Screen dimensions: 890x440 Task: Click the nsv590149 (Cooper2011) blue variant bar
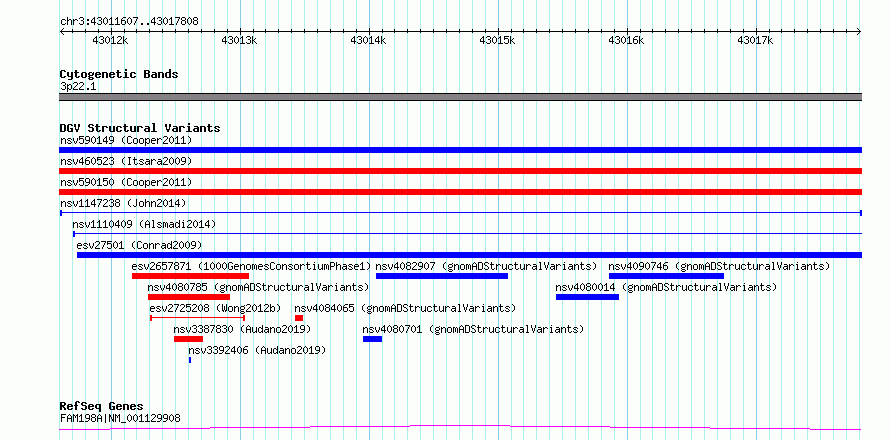click(460, 150)
